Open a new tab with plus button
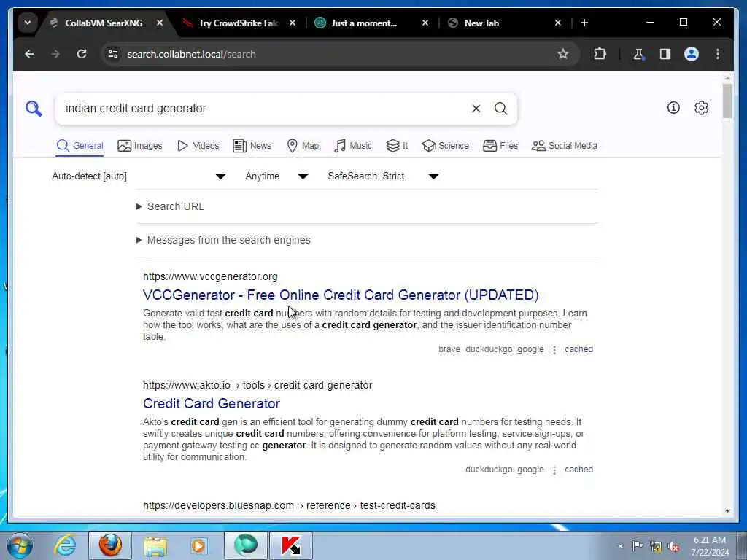The height and width of the screenshot is (560, 747). [584, 23]
